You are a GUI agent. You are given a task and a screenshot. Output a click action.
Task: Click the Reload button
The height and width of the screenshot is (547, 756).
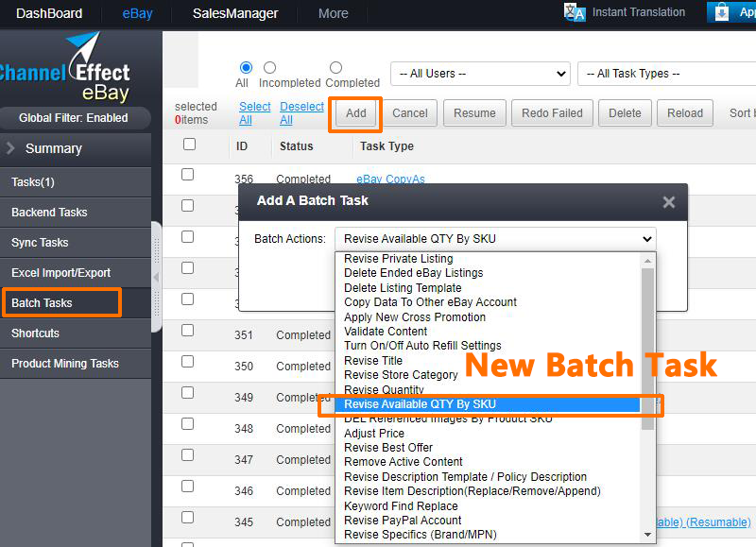tap(684, 113)
